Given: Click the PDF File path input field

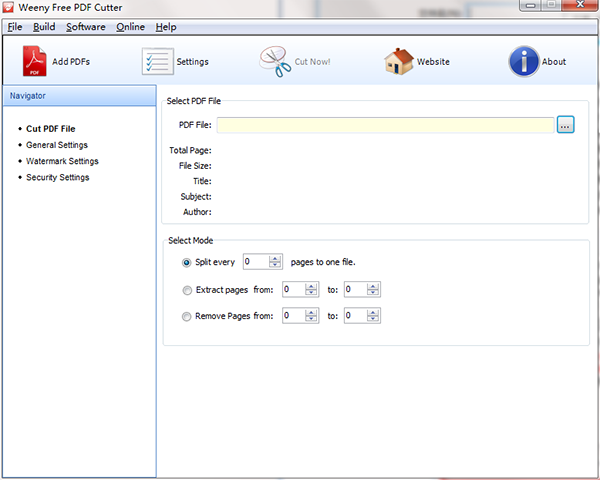Looking at the screenshot, I should [x=385, y=125].
